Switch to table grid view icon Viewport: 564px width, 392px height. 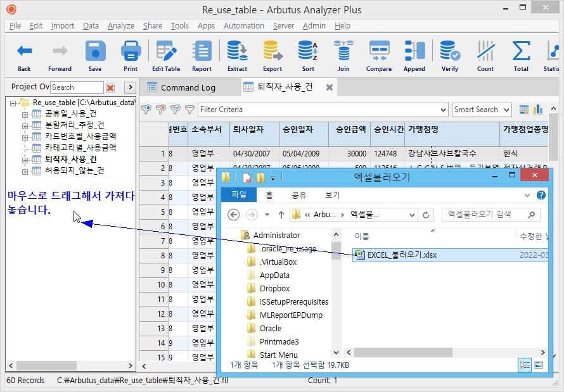coord(524,110)
